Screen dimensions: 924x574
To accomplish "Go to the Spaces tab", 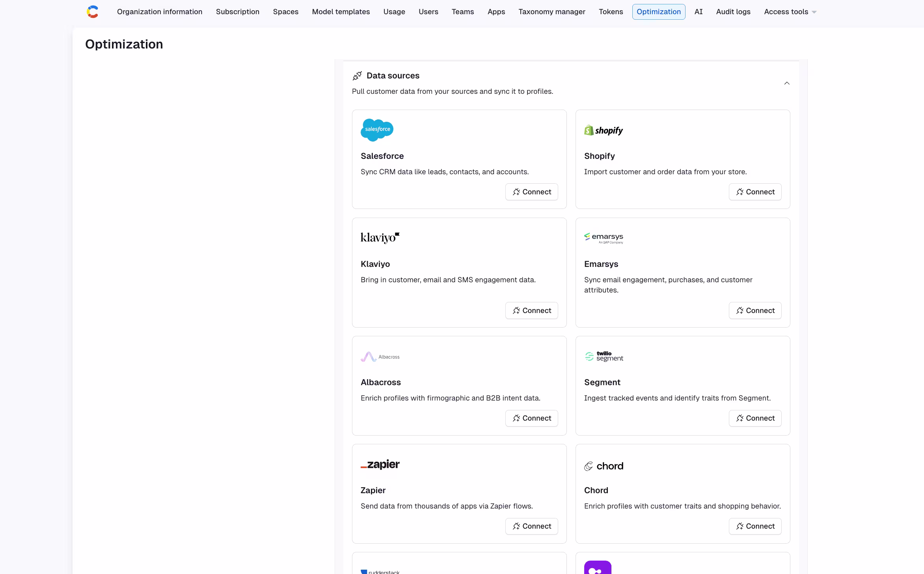I will (286, 12).
